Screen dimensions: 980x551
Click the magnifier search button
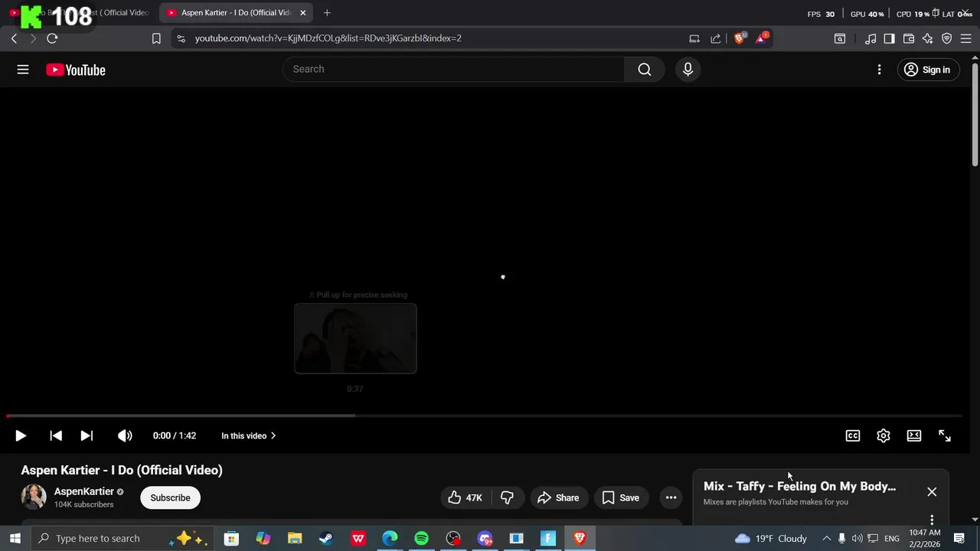645,69
